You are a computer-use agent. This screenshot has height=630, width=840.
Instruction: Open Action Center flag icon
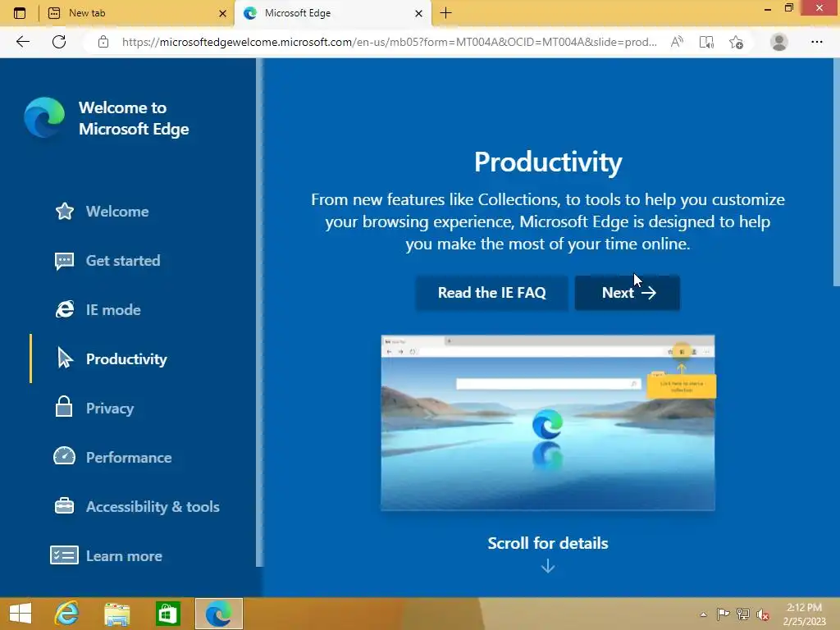[723, 614]
